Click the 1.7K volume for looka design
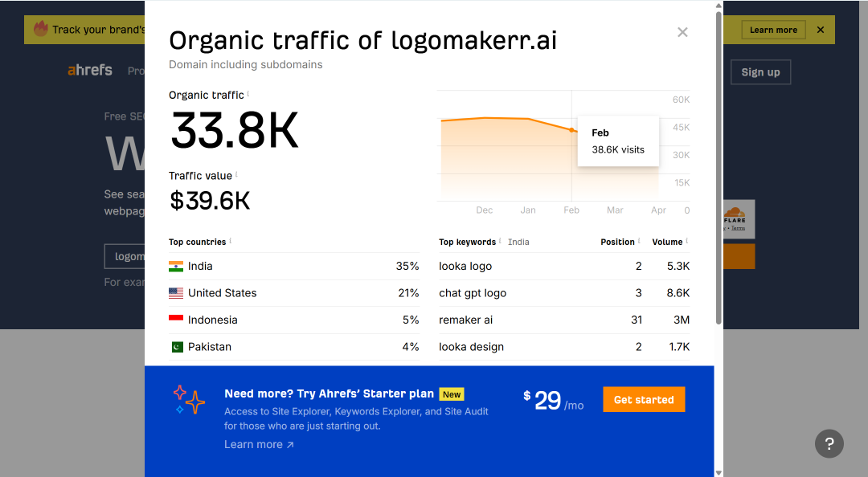The image size is (868, 477). 679,347
